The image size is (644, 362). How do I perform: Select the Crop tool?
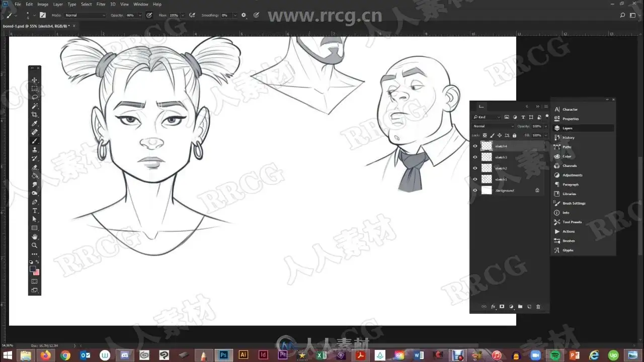35,115
